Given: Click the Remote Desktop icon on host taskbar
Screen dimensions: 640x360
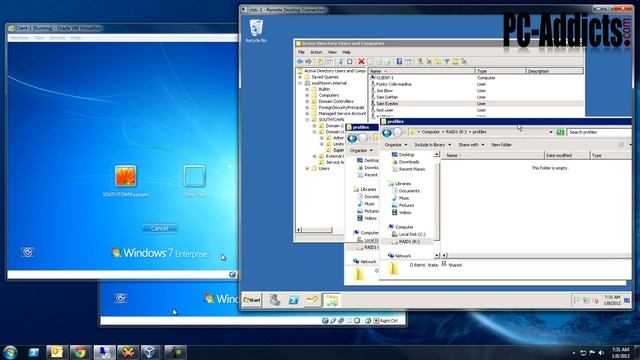Looking at the screenshot, I should [x=104, y=352].
